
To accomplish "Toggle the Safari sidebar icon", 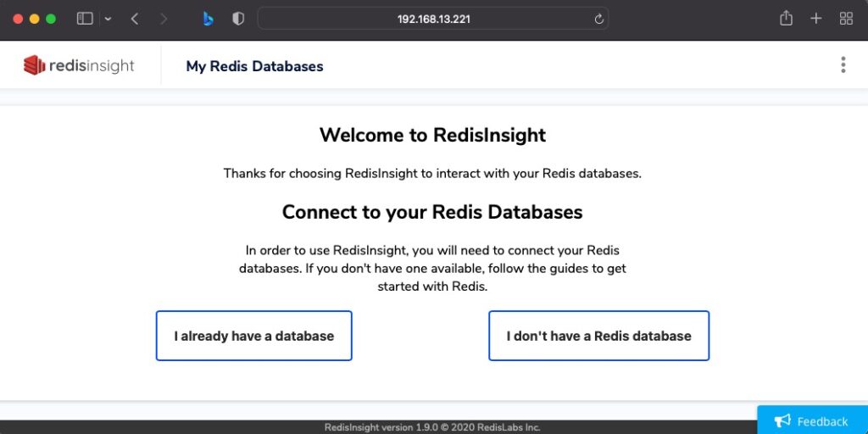I will tap(85, 19).
